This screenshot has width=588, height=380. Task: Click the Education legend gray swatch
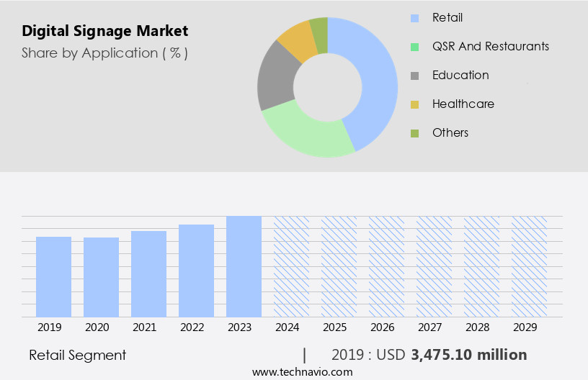click(414, 76)
